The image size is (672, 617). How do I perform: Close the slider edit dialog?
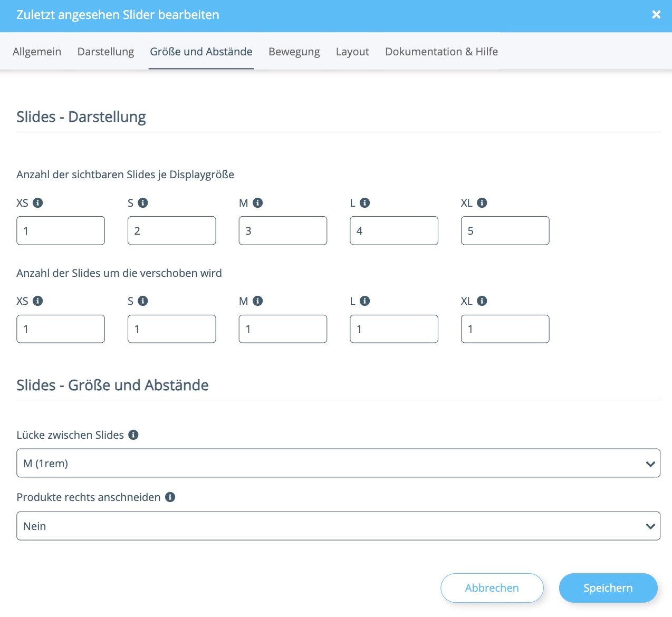click(656, 15)
